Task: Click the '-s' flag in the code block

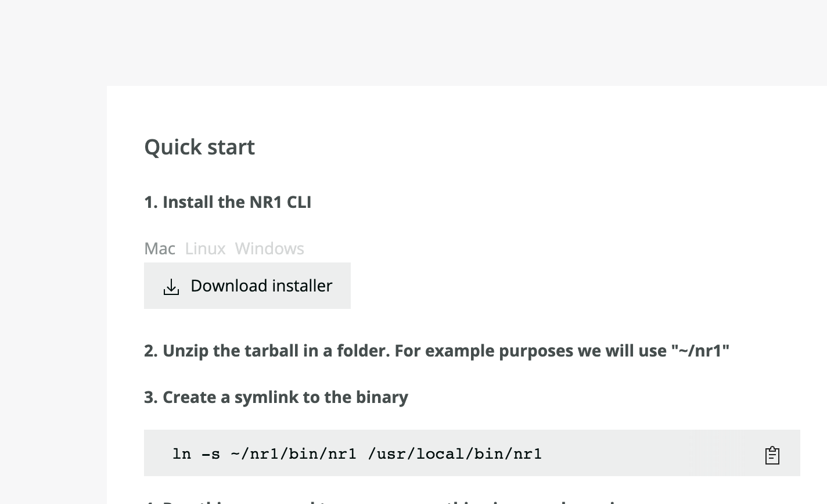Action: (x=211, y=453)
